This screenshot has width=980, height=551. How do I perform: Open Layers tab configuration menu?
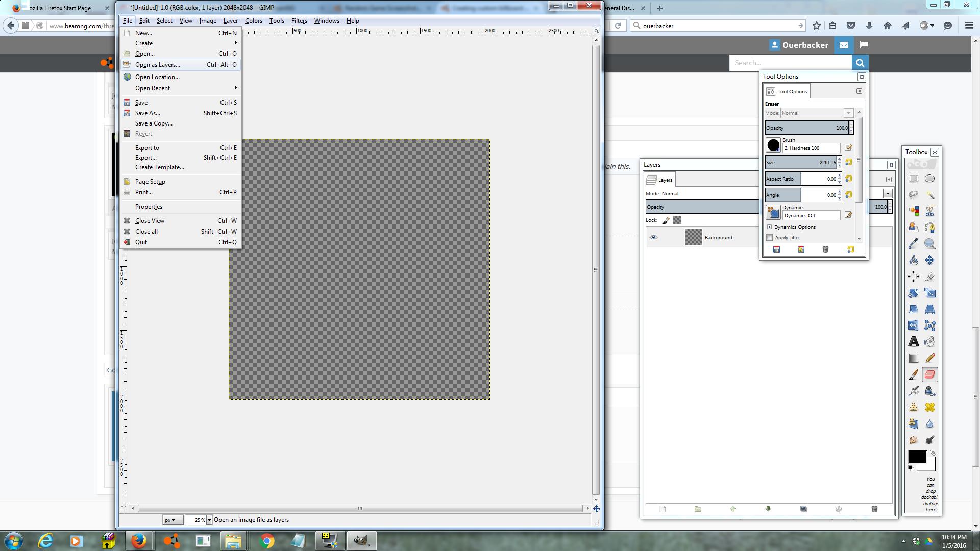click(889, 180)
